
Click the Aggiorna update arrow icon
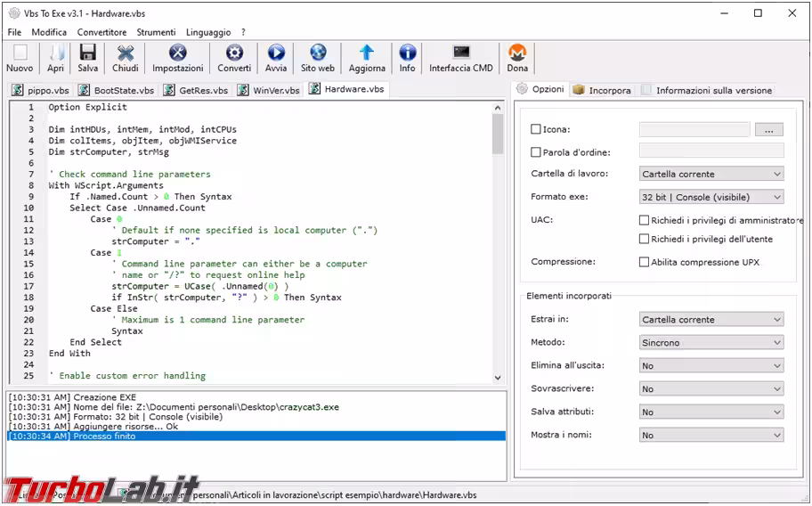click(367, 53)
